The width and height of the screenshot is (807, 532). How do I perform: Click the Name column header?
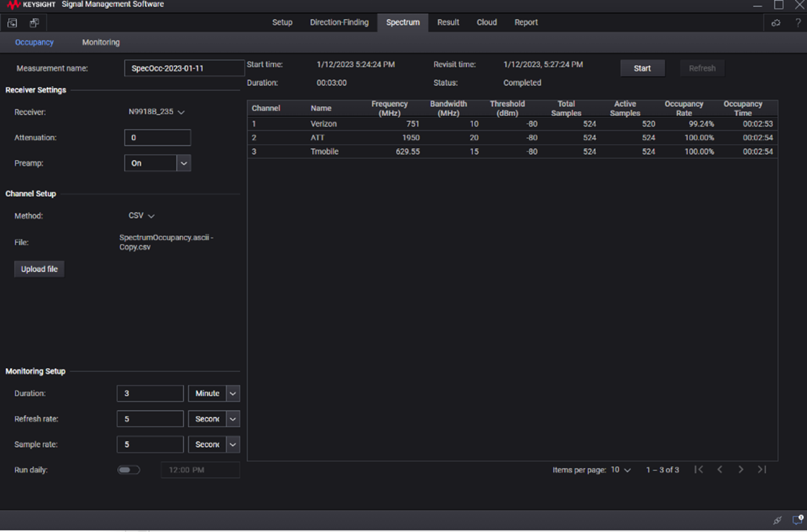321,108
